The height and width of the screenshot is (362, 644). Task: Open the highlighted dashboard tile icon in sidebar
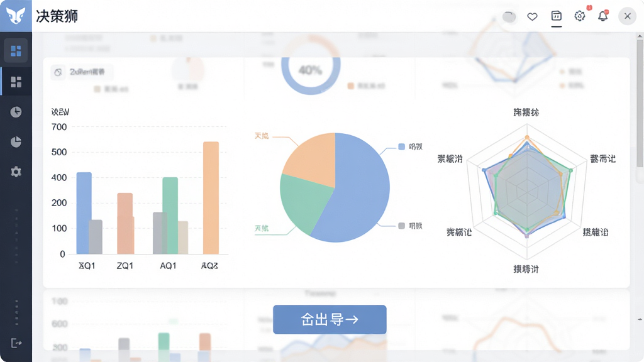pyautogui.click(x=16, y=51)
